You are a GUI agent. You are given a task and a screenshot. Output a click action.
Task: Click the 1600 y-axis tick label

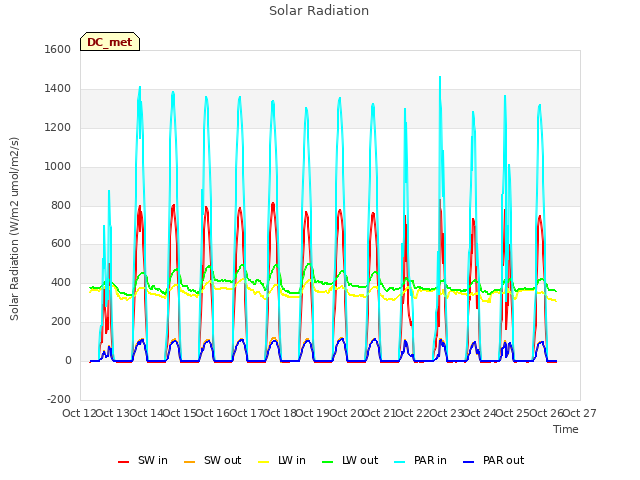pyautogui.click(x=58, y=49)
